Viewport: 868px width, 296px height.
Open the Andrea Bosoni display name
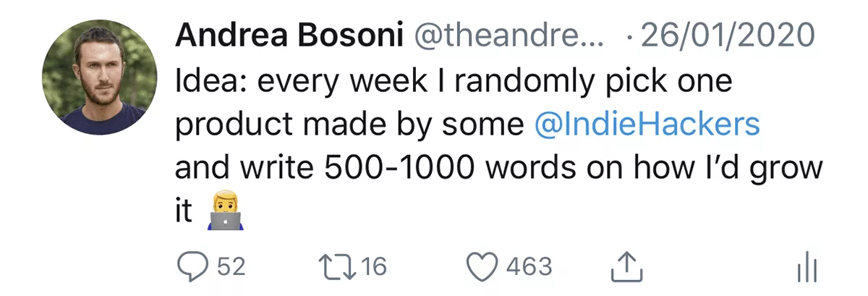tap(289, 35)
